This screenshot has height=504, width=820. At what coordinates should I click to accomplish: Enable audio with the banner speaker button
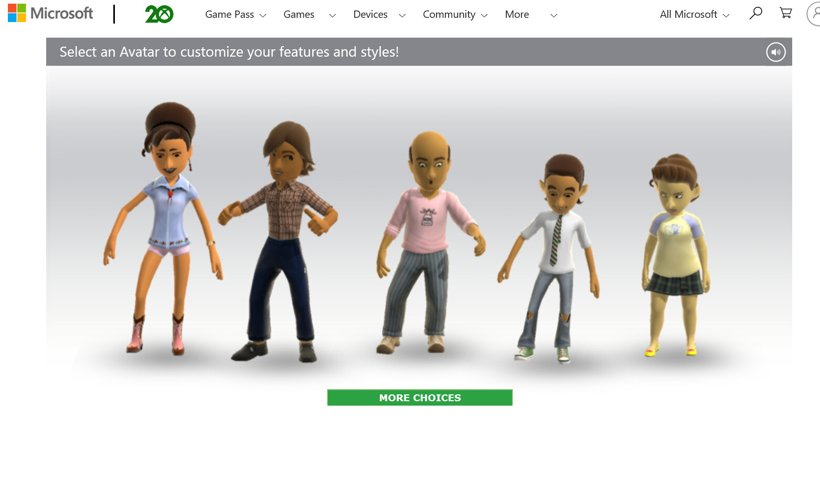click(x=775, y=52)
